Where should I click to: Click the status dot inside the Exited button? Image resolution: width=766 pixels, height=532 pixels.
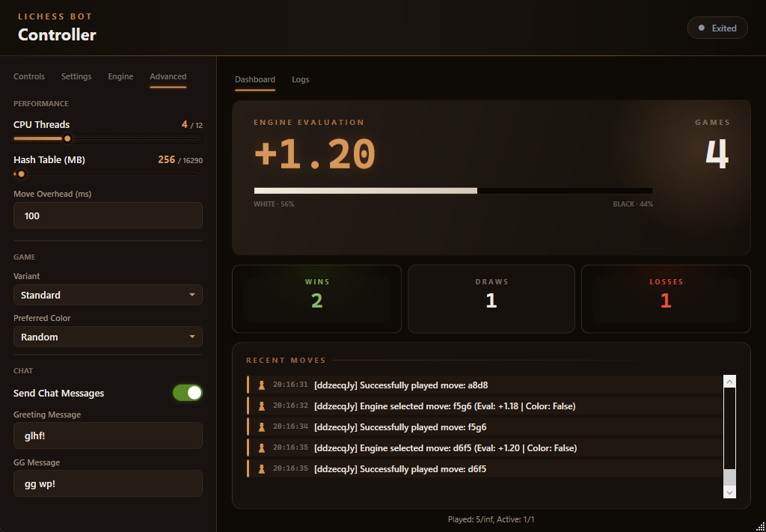702,27
